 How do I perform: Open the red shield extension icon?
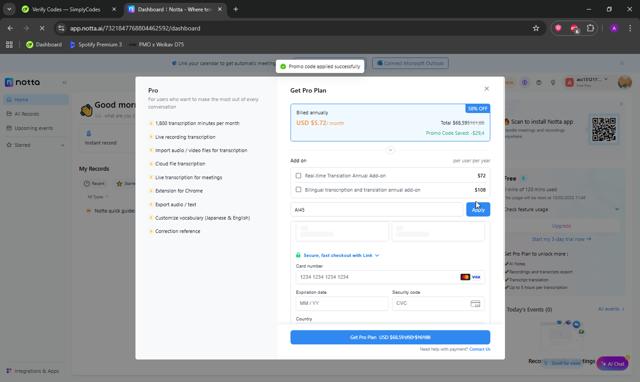click(x=558, y=28)
